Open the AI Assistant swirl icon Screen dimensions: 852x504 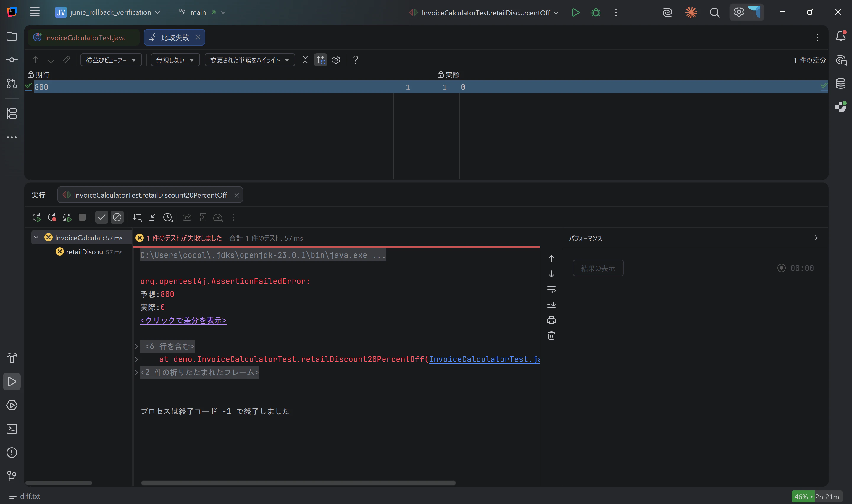click(x=667, y=12)
